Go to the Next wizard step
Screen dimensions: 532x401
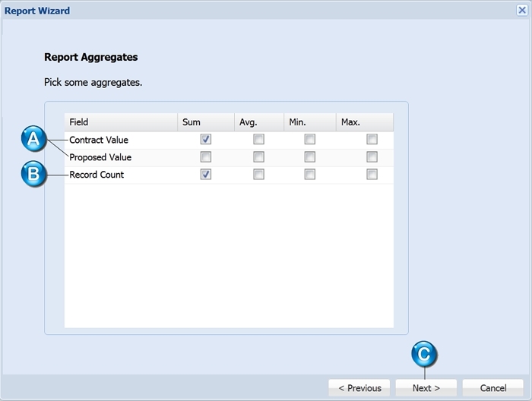pos(426,388)
